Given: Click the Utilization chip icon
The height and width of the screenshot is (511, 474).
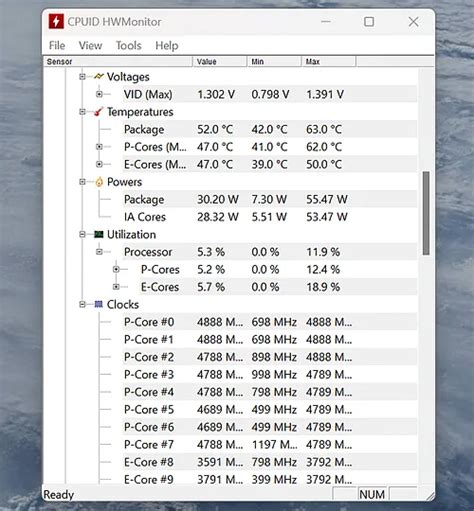Looking at the screenshot, I should point(99,234).
